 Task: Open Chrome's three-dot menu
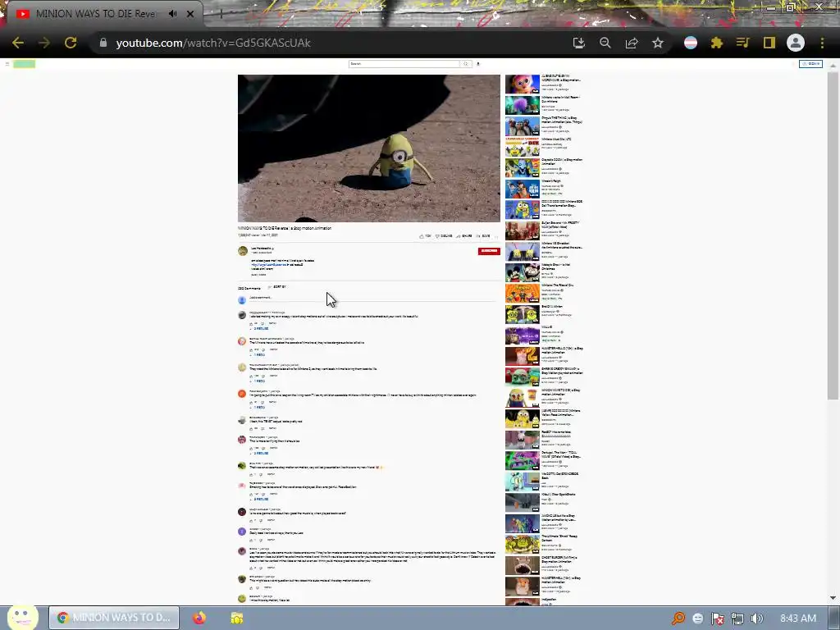[x=822, y=43]
